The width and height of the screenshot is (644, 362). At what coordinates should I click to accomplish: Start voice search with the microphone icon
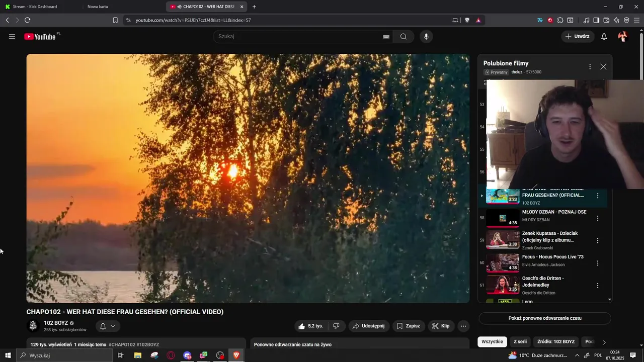point(426,36)
